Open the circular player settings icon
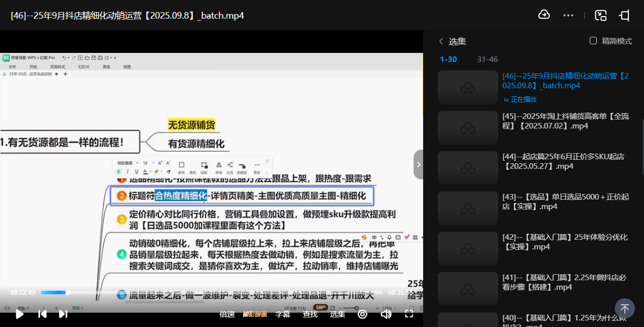Image resolution: width=644 pixels, height=327 pixels. point(362,314)
